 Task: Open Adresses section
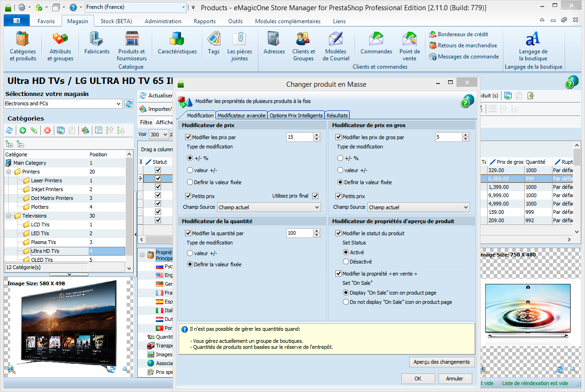coord(274,43)
